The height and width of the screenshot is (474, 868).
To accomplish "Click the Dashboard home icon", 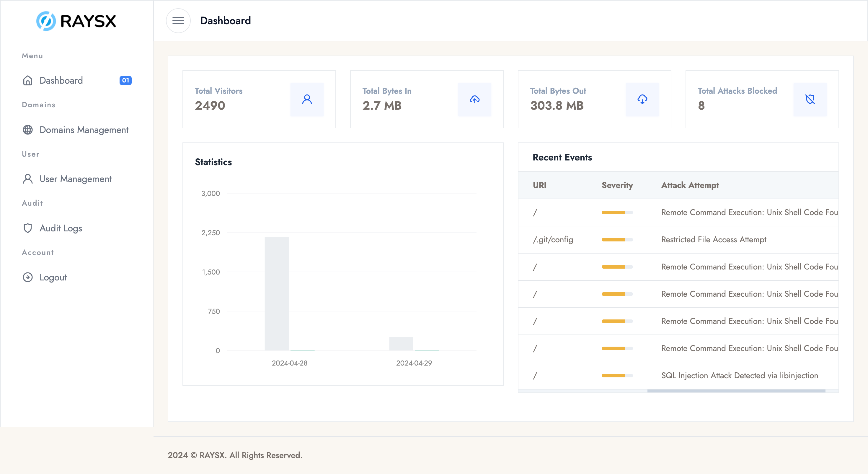I will click(28, 80).
